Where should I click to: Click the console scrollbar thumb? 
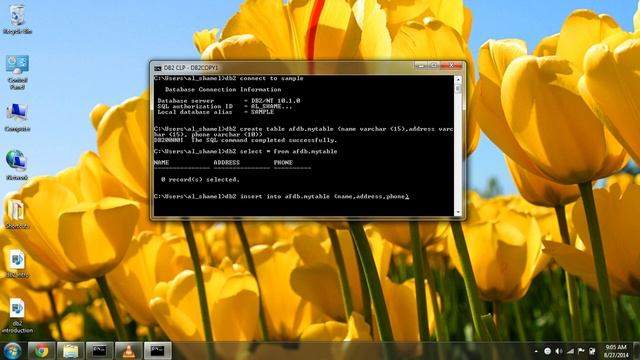pyautogui.click(x=458, y=88)
